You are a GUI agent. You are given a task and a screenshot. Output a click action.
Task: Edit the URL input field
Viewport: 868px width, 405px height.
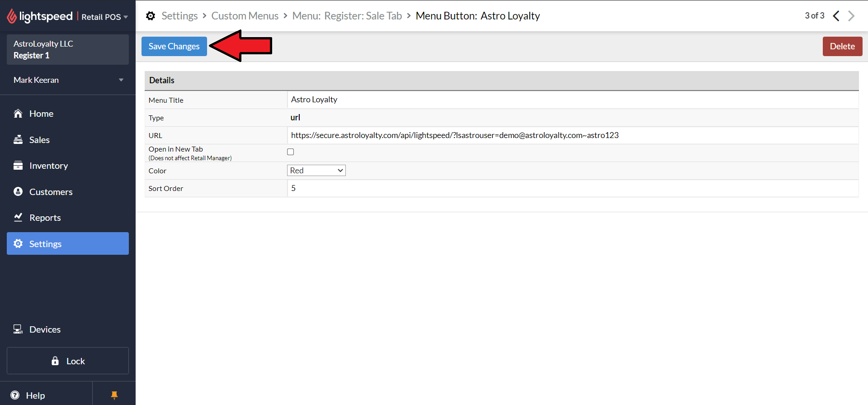tap(573, 135)
